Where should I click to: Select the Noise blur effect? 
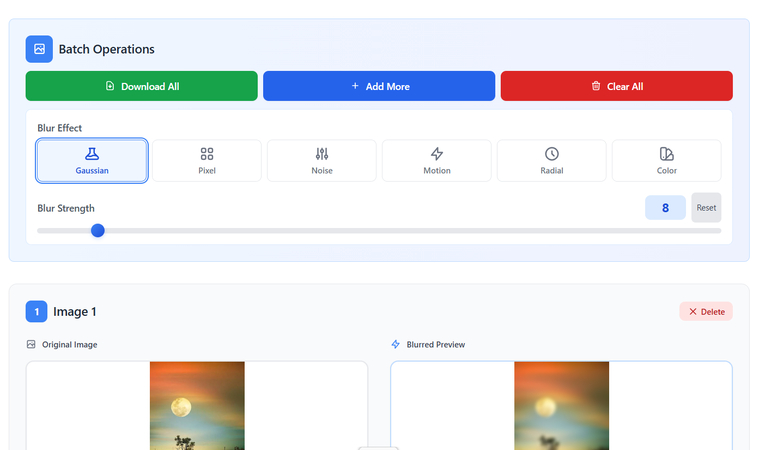coord(322,161)
